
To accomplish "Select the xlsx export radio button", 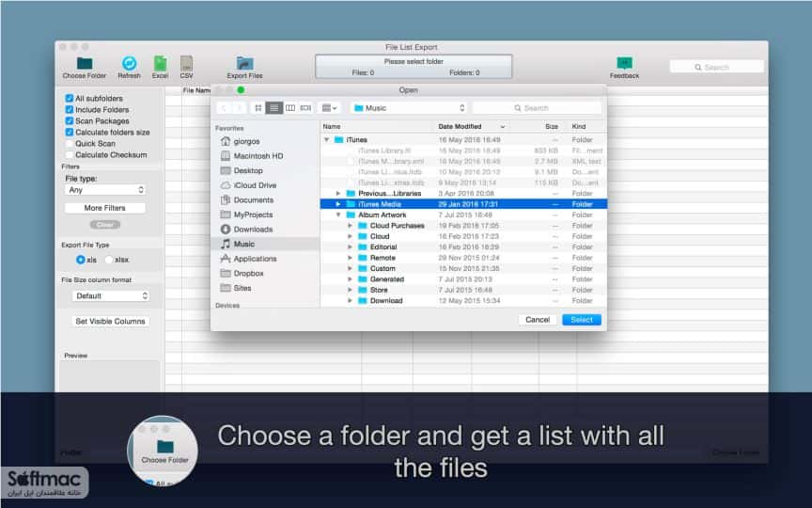I will pyautogui.click(x=109, y=260).
